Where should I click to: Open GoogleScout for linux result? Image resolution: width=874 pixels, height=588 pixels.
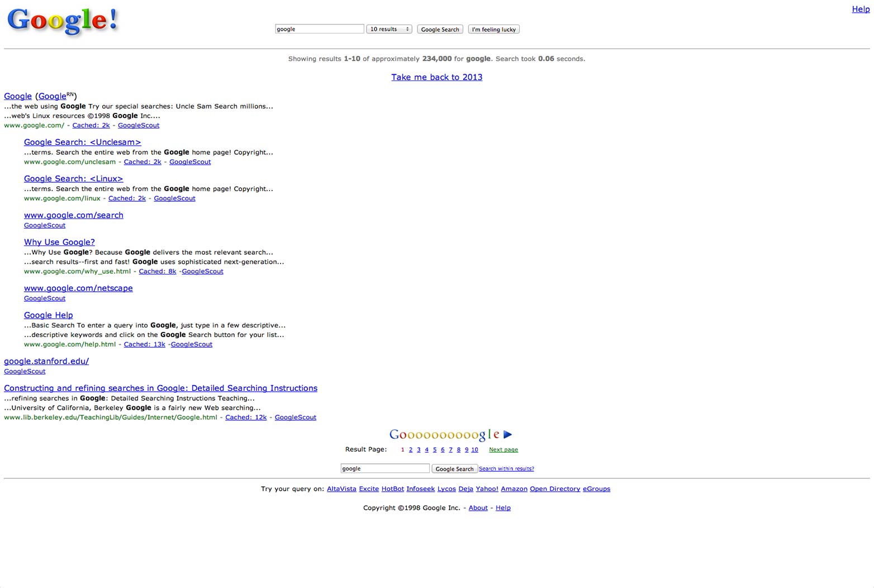[x=174, y=198]
